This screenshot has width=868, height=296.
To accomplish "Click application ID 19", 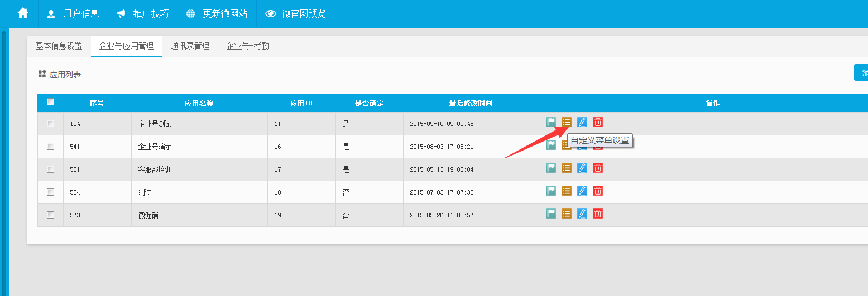I will click(277, 215).
